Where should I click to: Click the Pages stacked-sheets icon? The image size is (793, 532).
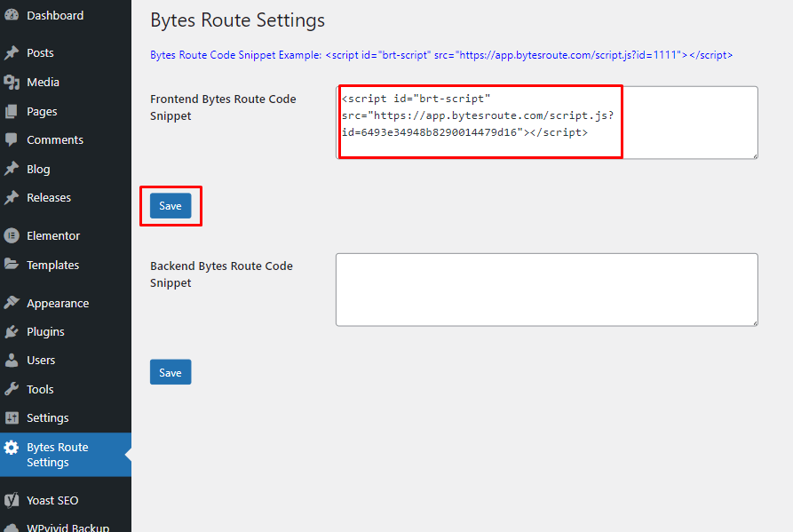click(x=12, y=111)
